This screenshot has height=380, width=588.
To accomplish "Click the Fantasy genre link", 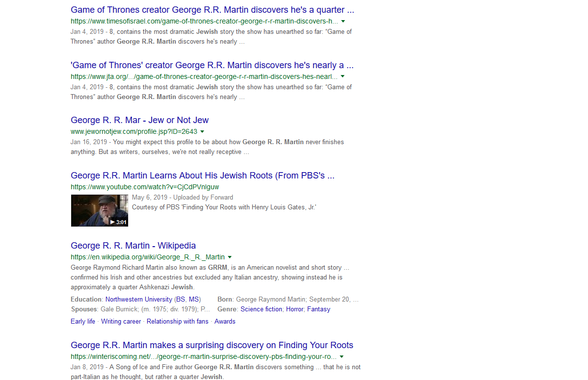I will [319, 309].
